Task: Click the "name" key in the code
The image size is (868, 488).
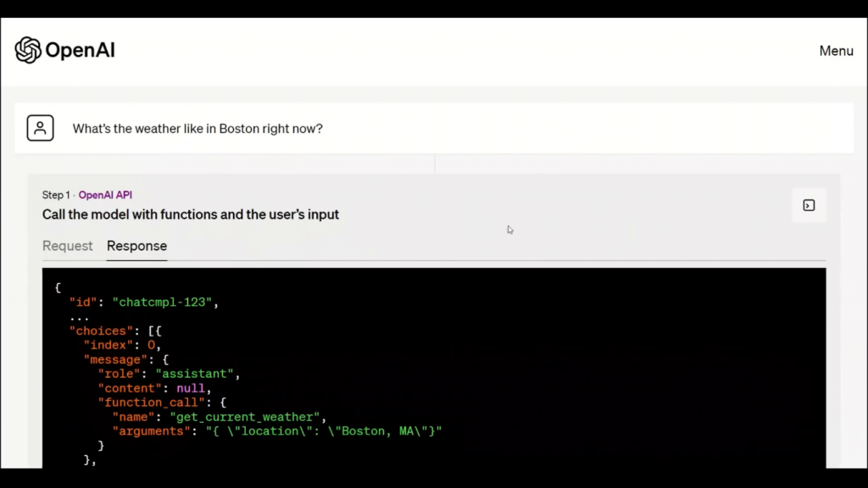Action: (x=133, y=417)
